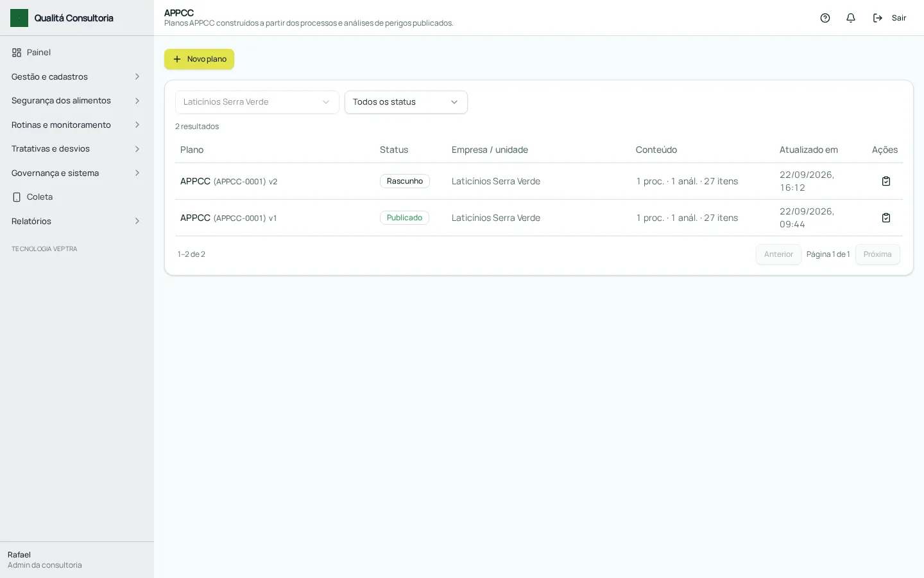Click the Anterior pagination button
Viewport: 924px width, 578px height.
[x=778, y=254]
